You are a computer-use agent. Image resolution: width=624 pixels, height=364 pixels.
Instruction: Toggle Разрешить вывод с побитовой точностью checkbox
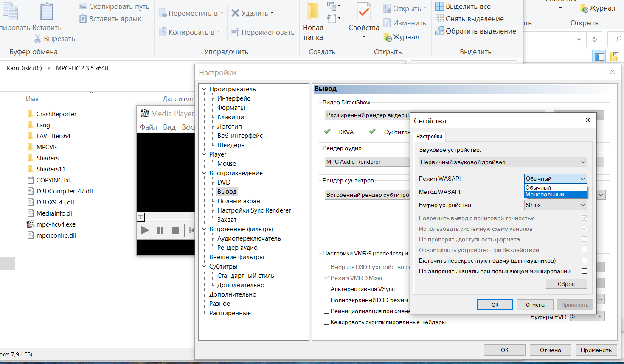click(x=585, y=218)
